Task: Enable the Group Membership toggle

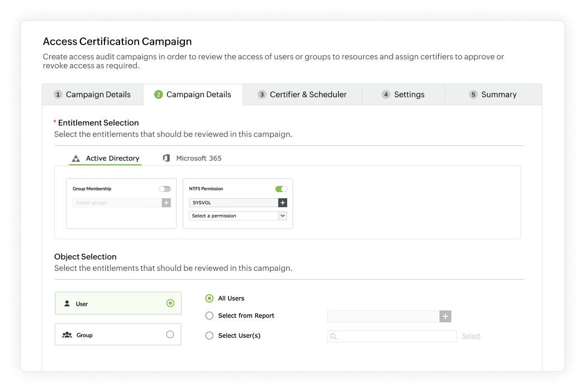Action: pos(165,189)
